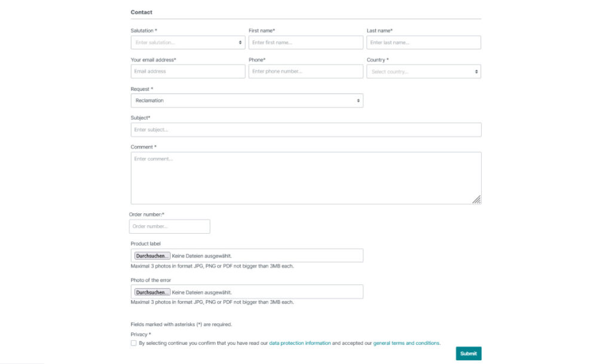The height and width of the screenshot is (364, 612).
Task: Check the Privacy consent checkbox
Action: pyautogui.click(x=133, y=343)
